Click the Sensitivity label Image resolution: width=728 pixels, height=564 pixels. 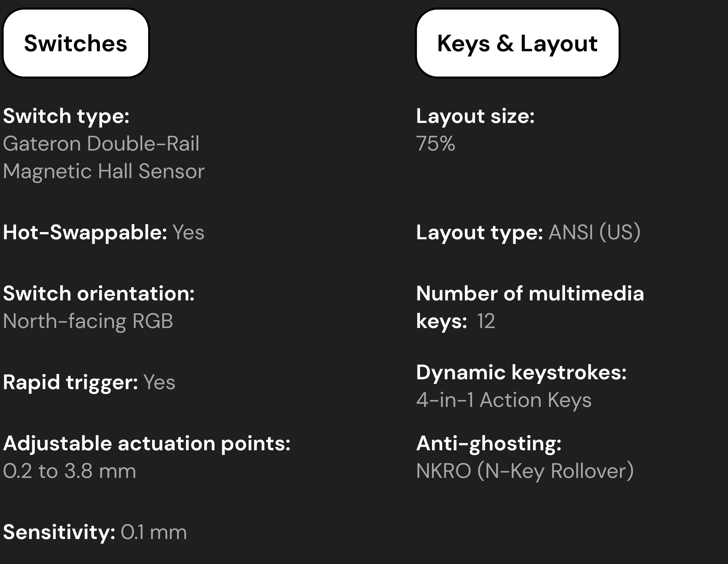59,532
